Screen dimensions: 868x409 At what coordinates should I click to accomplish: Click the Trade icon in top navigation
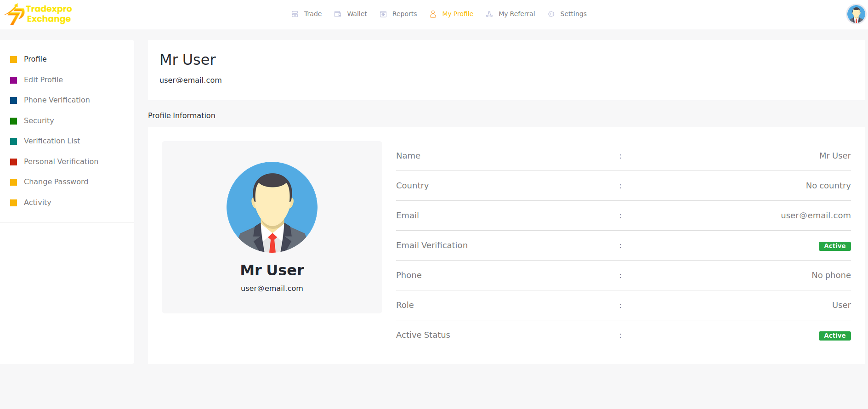point(295,14)
